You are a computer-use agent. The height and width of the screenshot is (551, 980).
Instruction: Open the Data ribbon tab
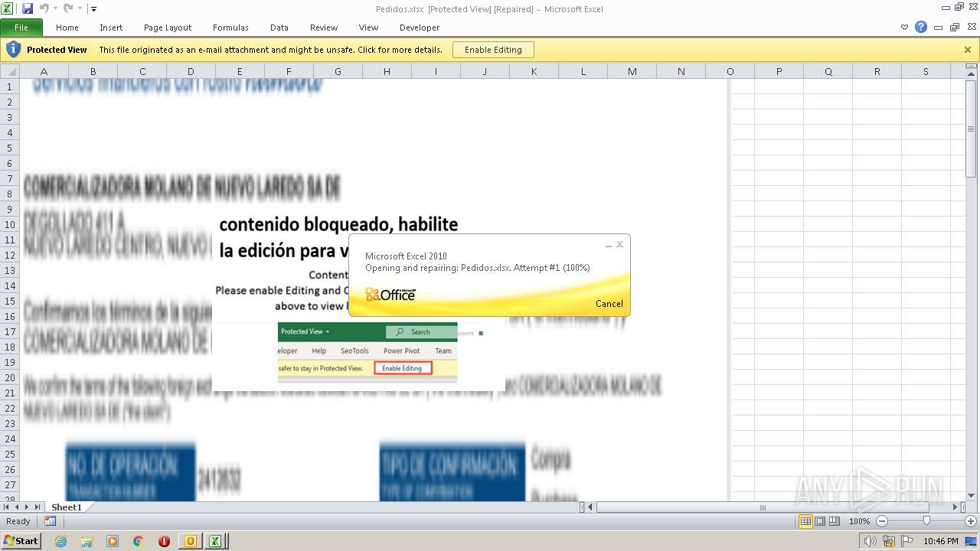click(x=279, y=28)
